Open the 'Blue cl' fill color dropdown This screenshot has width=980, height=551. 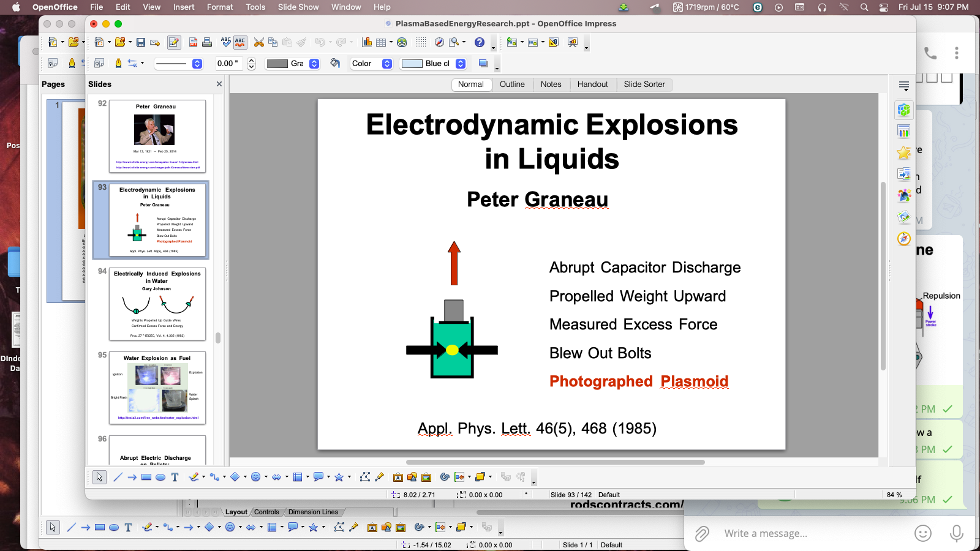click(461, 64)
